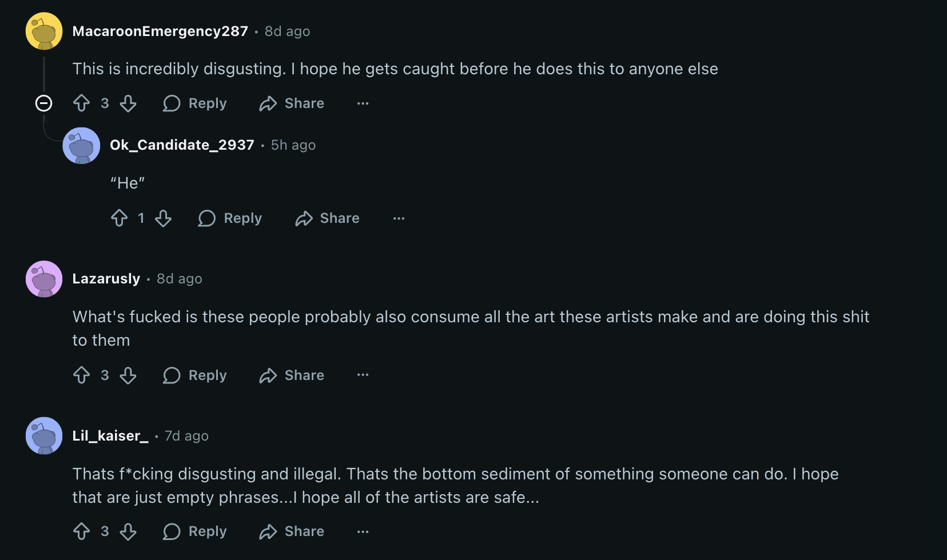Downvote Lil_kaiser_'s comment
The height and width of the screenshot is (560, 947).
(128, 531)
